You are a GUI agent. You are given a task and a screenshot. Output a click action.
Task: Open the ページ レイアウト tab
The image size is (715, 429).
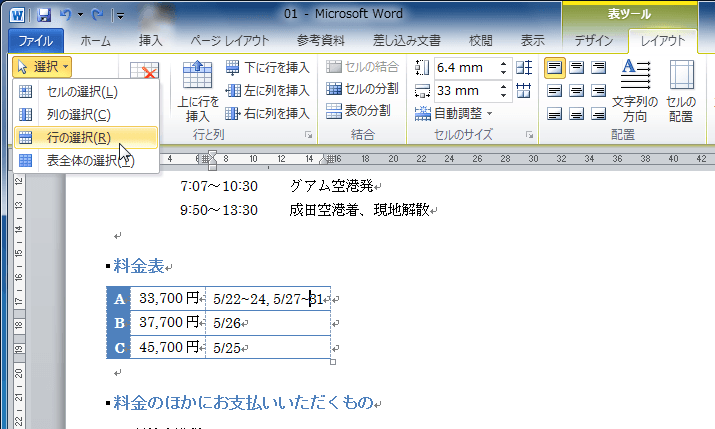coord(230,41)
